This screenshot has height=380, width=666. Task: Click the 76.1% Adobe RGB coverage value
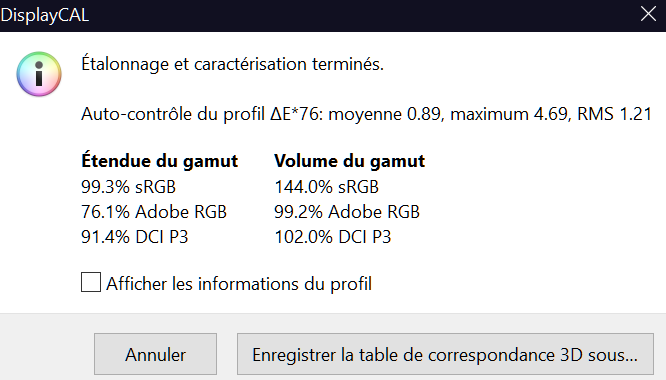[x=154, y=212]
